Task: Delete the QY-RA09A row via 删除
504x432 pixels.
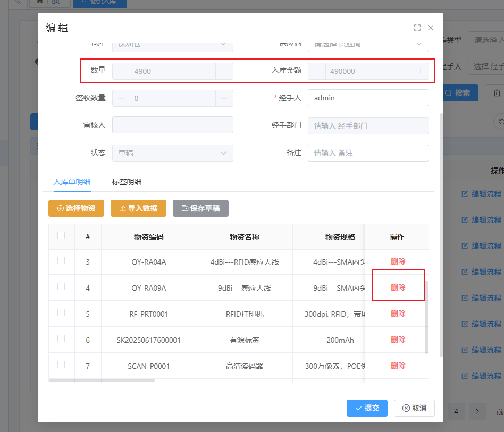Action: click(398, 287)
